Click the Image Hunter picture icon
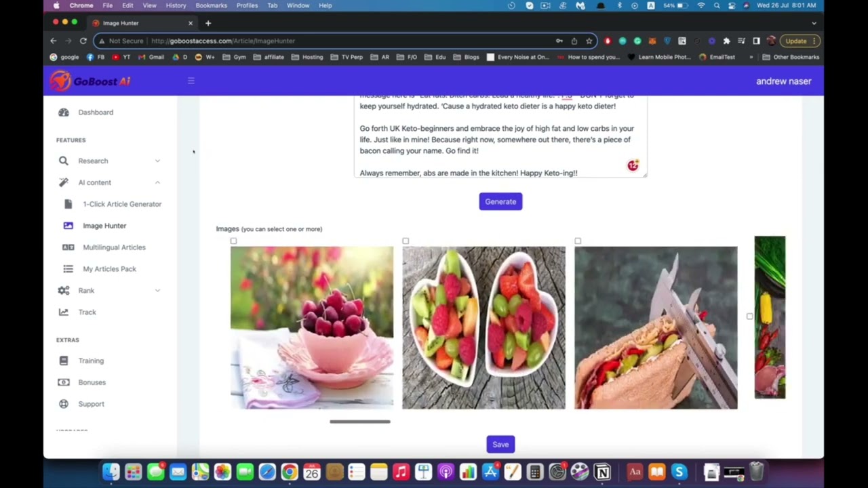This screenshot has height=488, width=868. coord(68,226)
